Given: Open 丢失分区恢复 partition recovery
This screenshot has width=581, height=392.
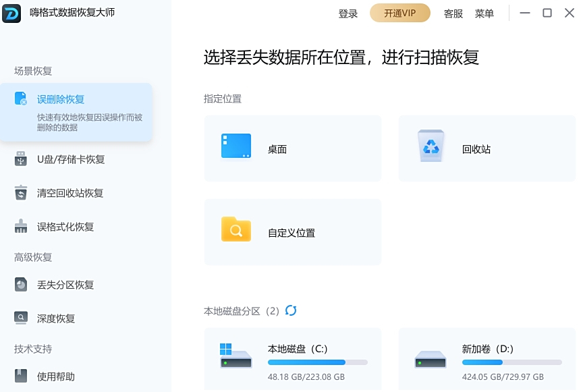Looking at the screenshot, I should coord(65,285).
